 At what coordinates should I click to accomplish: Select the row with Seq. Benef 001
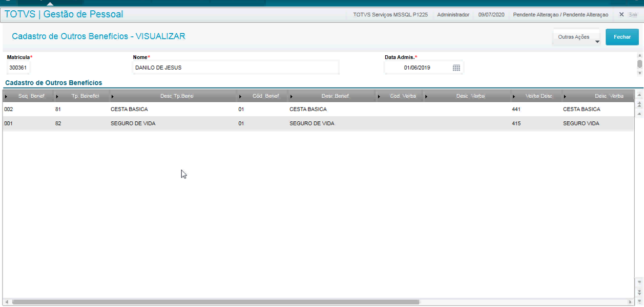coord(318,124)
